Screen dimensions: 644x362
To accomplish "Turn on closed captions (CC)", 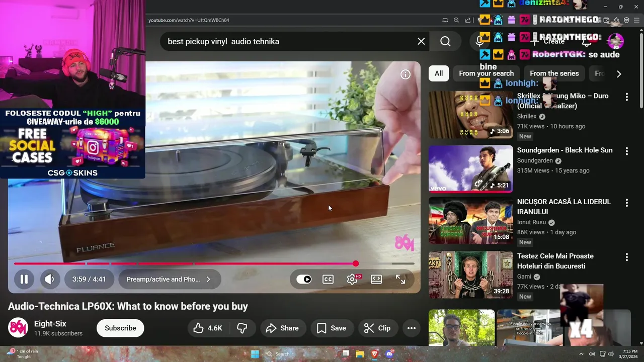I will (x=328, y=279).
